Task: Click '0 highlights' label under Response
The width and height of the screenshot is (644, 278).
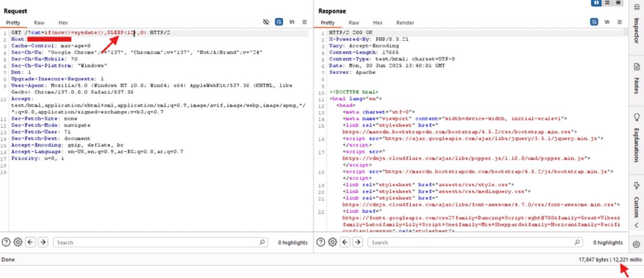Action: coord(608,243)
